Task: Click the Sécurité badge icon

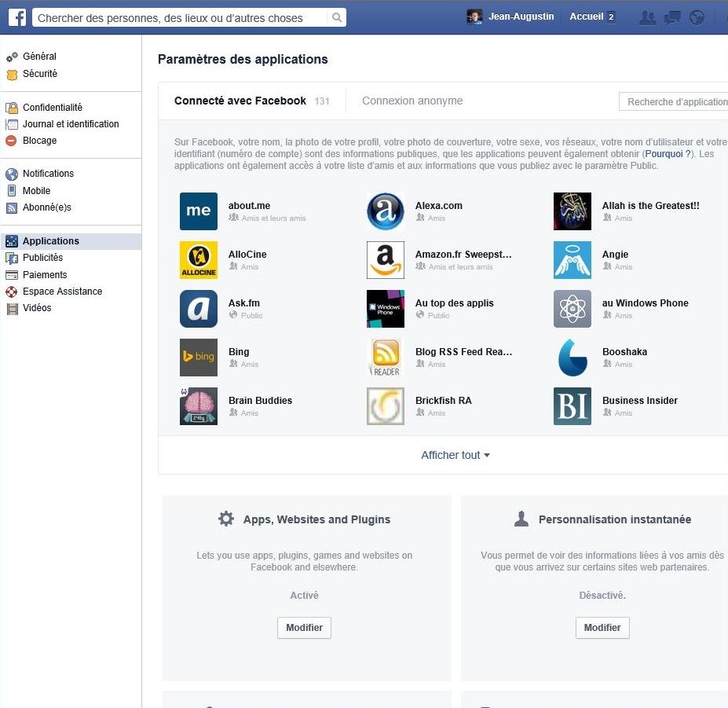Action: pos(12,75)
